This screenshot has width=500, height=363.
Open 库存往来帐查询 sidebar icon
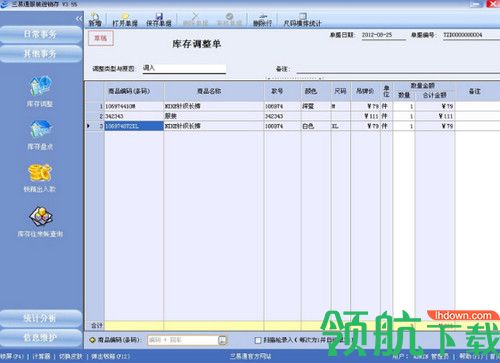pos(40,222)
